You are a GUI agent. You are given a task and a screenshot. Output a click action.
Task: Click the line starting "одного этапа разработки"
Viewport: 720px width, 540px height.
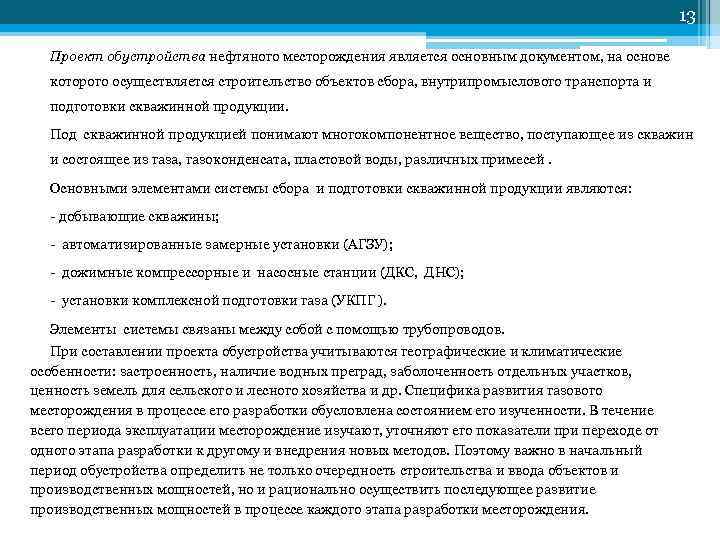pos(336,450)
